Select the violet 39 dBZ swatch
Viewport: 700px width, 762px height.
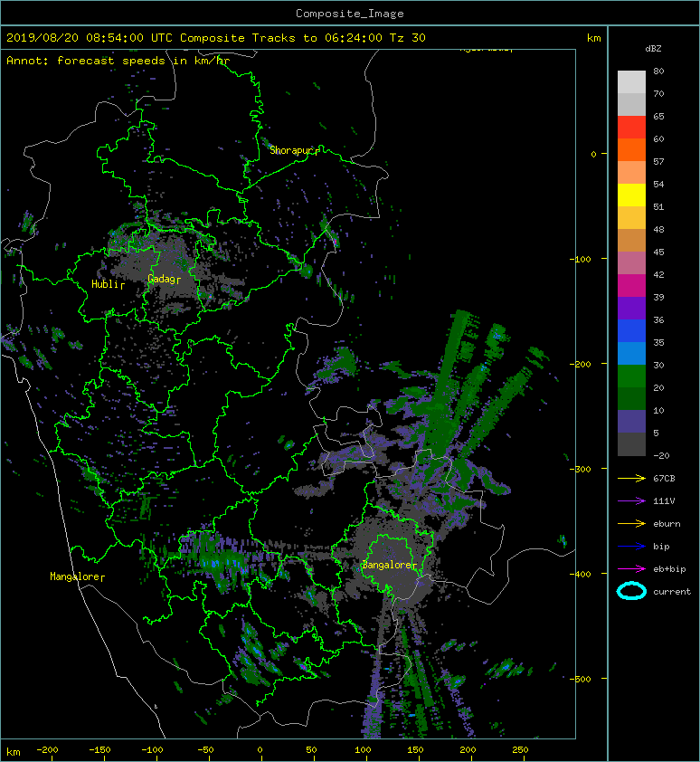tap(631, 308)
